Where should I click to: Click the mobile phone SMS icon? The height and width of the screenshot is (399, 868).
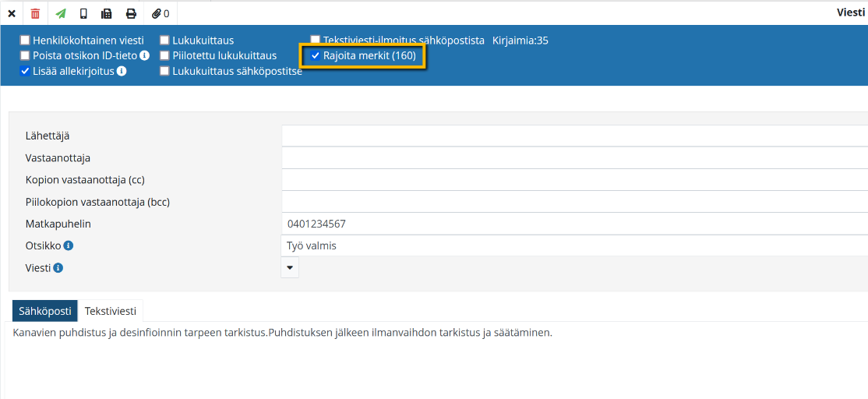84,13
